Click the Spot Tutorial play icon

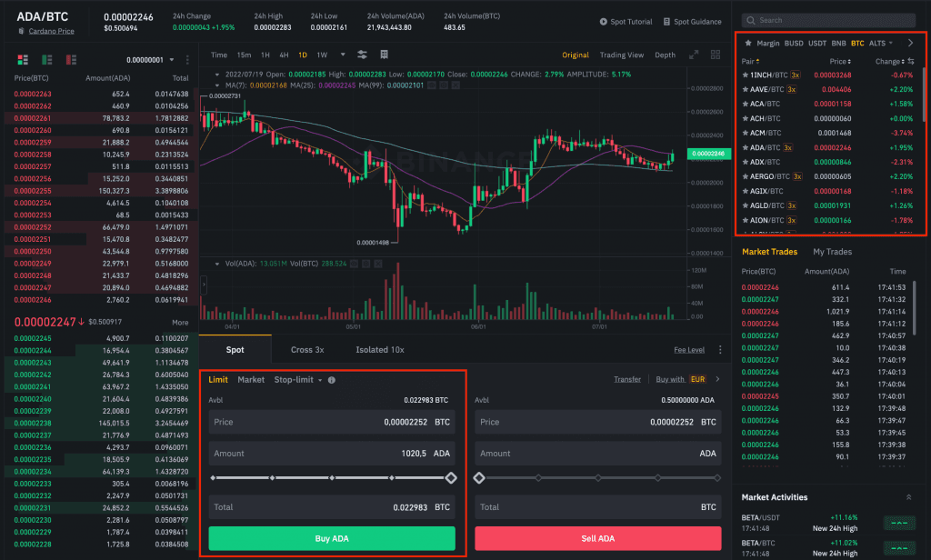click(605, 21)
